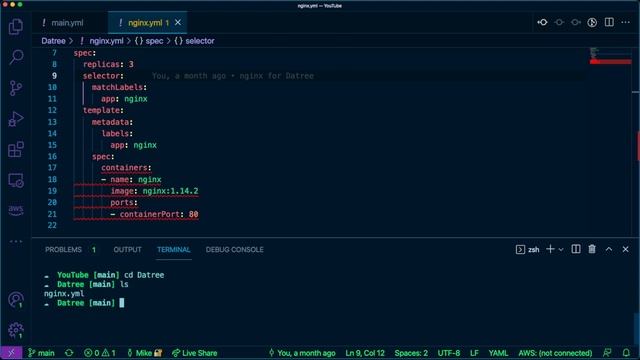Click the editor minimap overview
The image size is (640, 360).
610,56
